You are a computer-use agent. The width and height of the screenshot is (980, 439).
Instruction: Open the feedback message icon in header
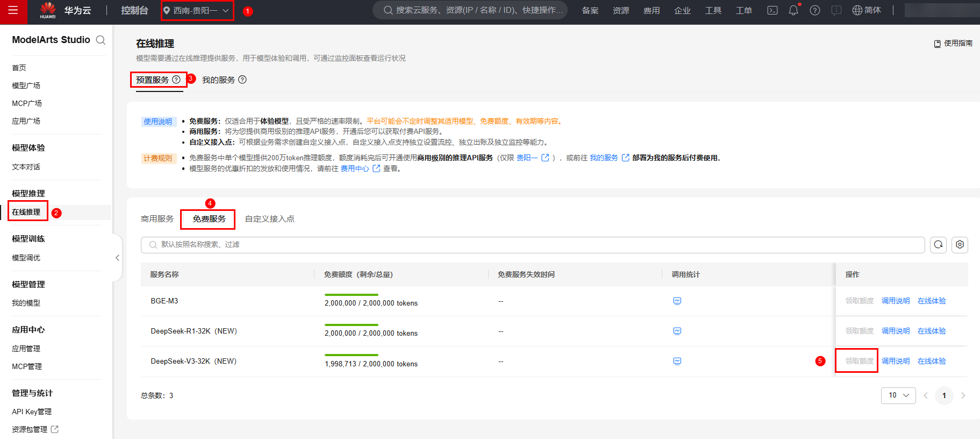(x=836, y=10)
